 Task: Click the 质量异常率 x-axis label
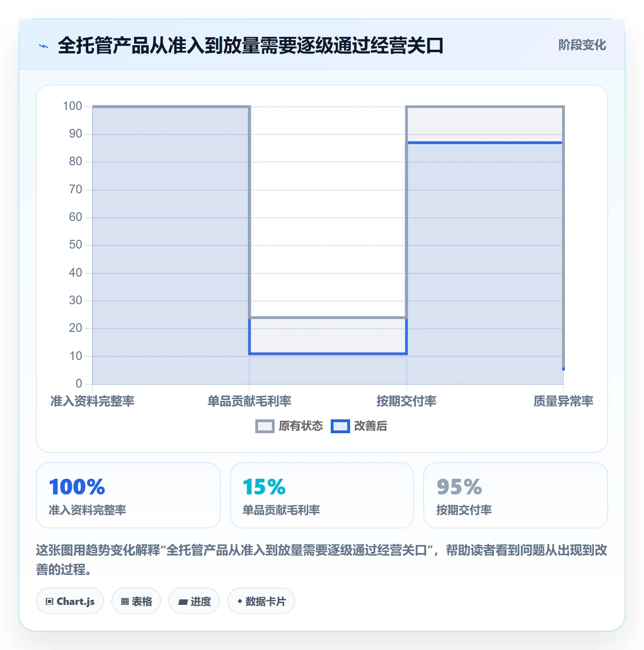tap(563, 401)
